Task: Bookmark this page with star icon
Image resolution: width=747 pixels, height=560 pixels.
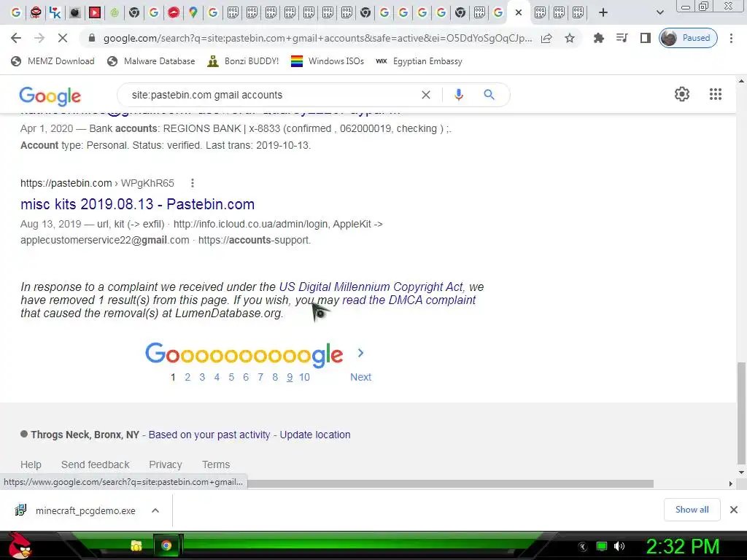Action: (569, 38)
